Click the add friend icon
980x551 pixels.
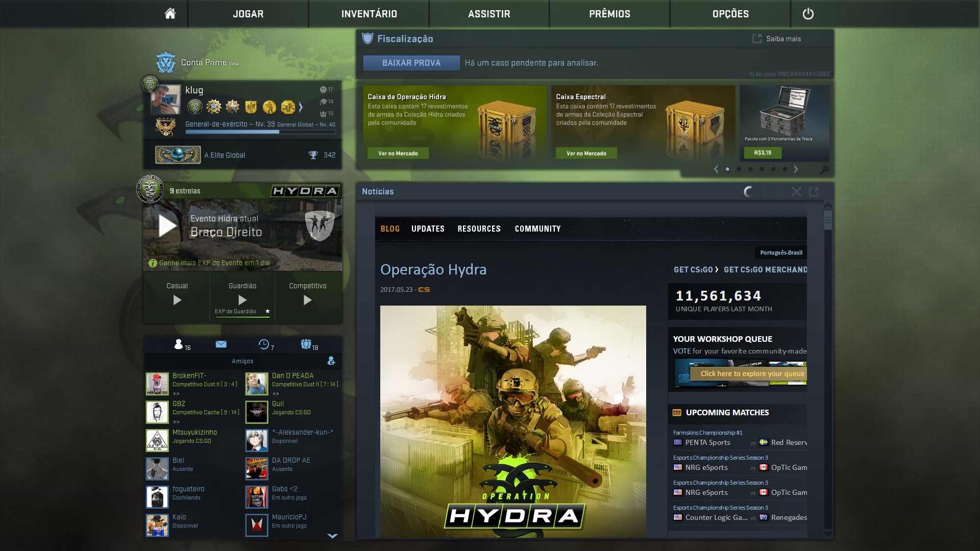coord(331,361)
